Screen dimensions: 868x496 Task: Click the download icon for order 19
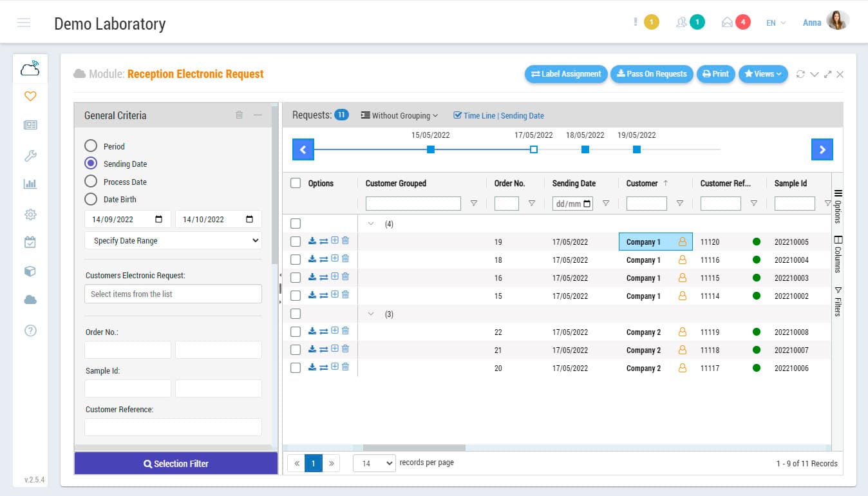pyautogui.click(x=312, y=241)
